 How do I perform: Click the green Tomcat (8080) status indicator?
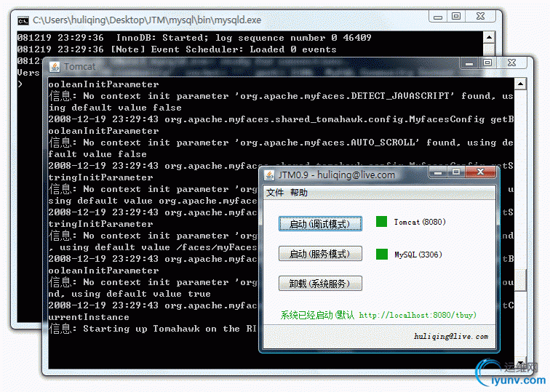click(381, 222)
